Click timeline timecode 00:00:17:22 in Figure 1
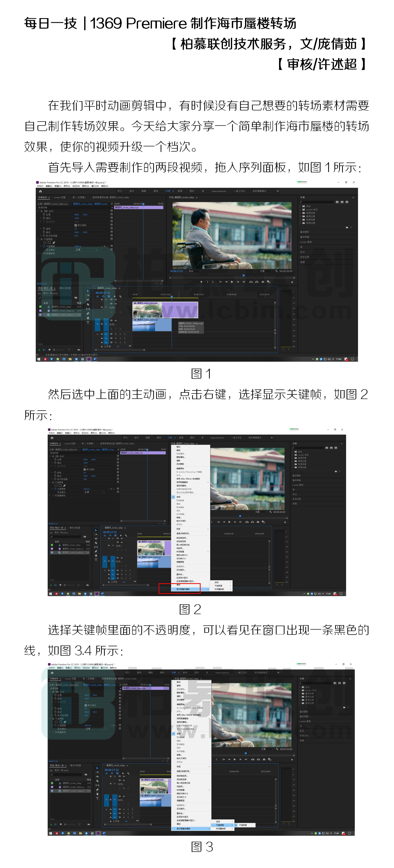The image size is (394, 868). (103, 293)
